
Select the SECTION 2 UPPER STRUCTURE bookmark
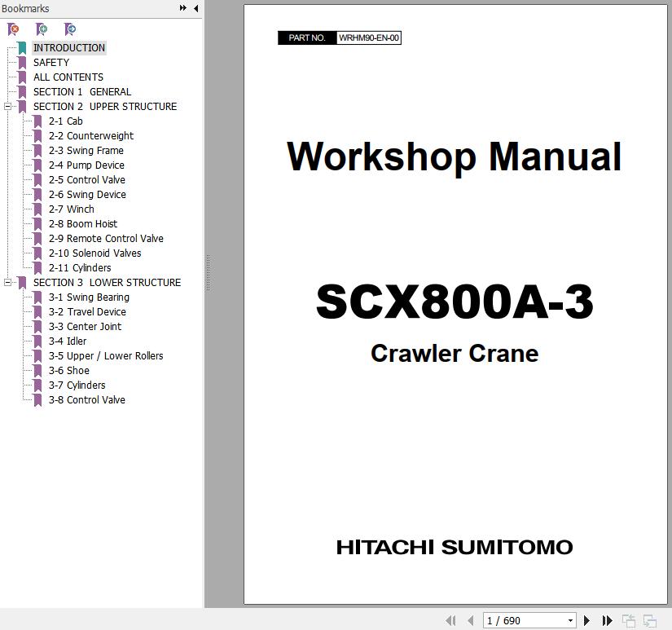(x=105, y=106)
